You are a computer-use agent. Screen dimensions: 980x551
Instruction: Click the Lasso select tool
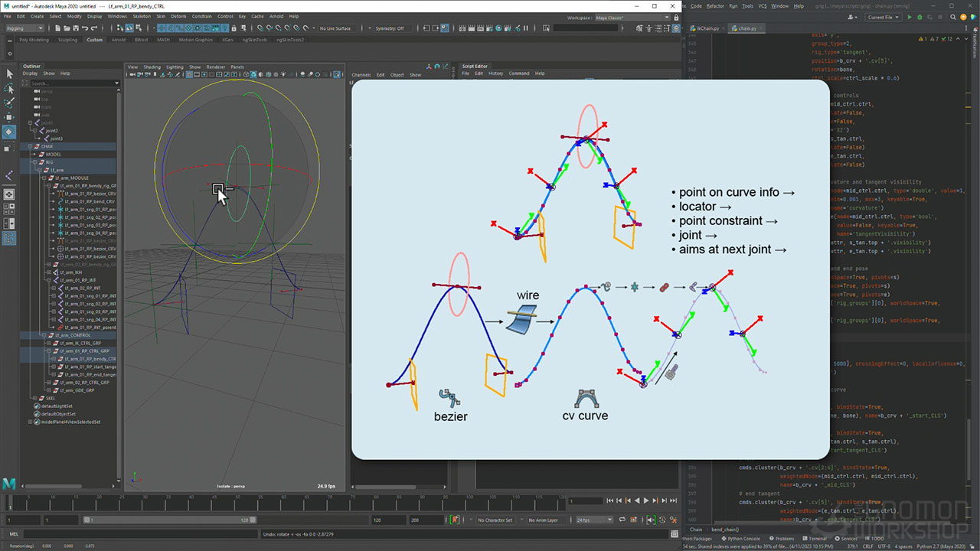pos(9,88)
